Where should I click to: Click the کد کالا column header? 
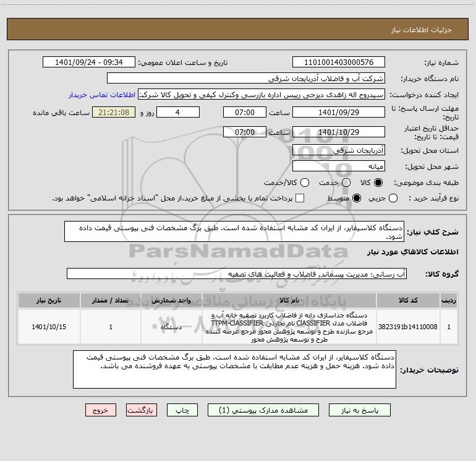click(408, 300)
